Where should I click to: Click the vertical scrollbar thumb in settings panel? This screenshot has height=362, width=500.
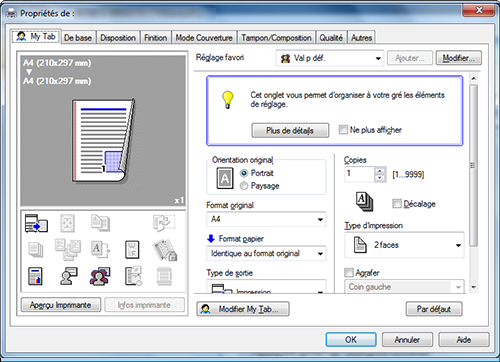tap(473, 165)
